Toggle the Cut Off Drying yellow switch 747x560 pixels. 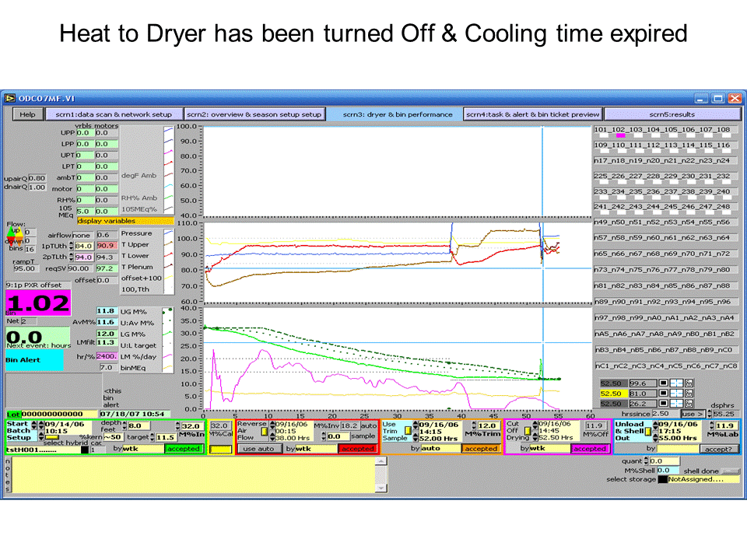tap(528, 430)
